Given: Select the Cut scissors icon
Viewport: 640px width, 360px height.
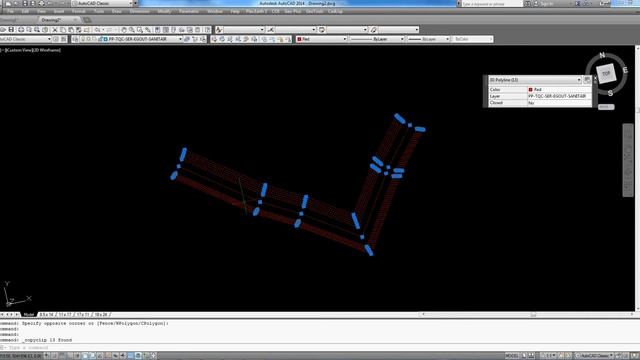Looking at the screenshot, I should pos(54,30).
